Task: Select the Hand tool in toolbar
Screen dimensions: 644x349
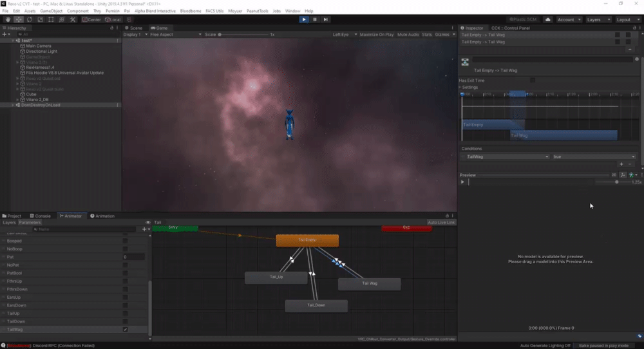Action: tap(8, 19)
